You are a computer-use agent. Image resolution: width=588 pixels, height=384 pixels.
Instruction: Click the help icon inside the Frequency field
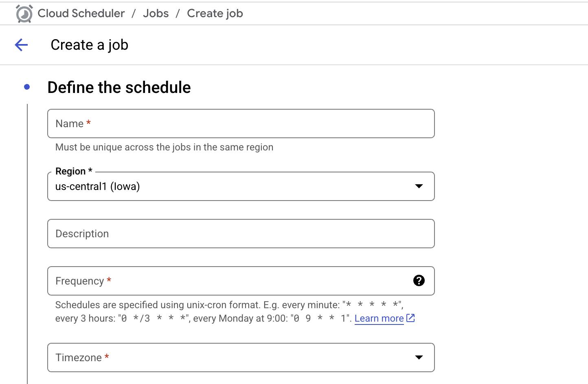tap(419, 280)
